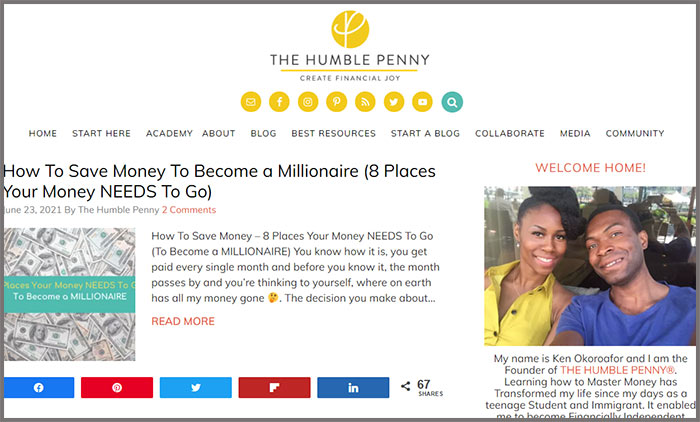Share the post via the Flipboard button
Viewport: 700px width, 422px height.
click(275, 388)
